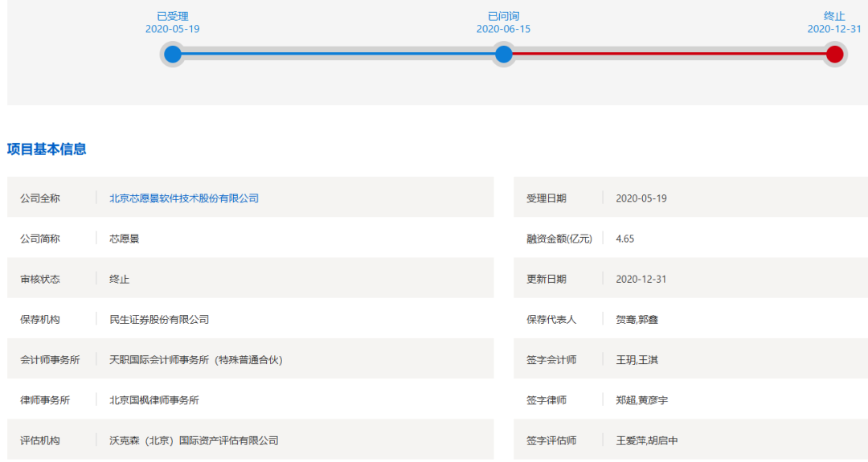Select the 已问询 label above the timeline
This screenshot has width=868, height=462.
click(503, 16)
